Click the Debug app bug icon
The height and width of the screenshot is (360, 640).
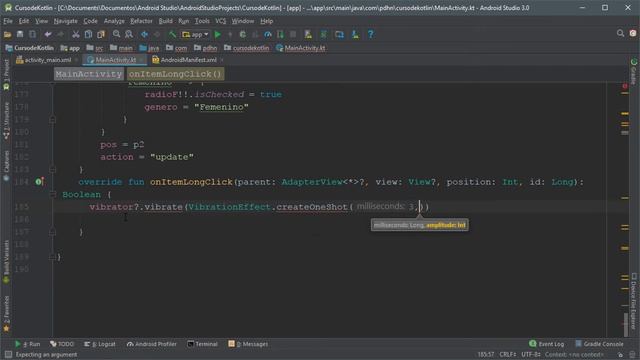(243, 35)
